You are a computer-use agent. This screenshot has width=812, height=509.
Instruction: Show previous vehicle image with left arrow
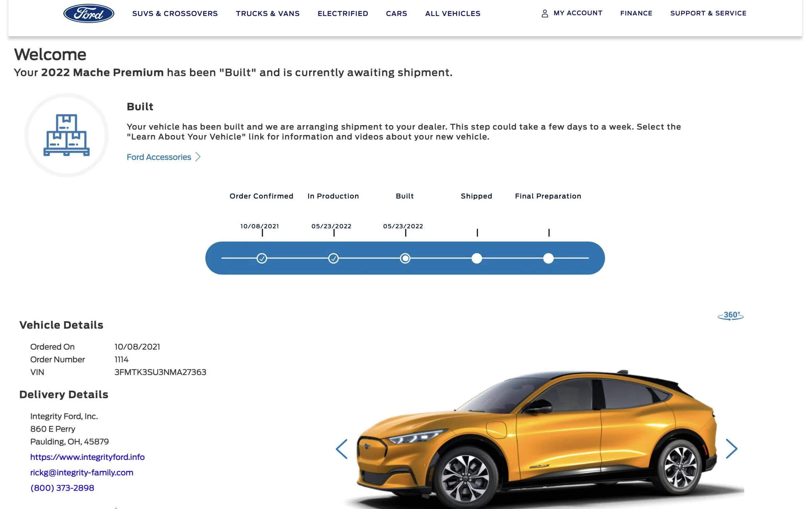pos(342,449)
